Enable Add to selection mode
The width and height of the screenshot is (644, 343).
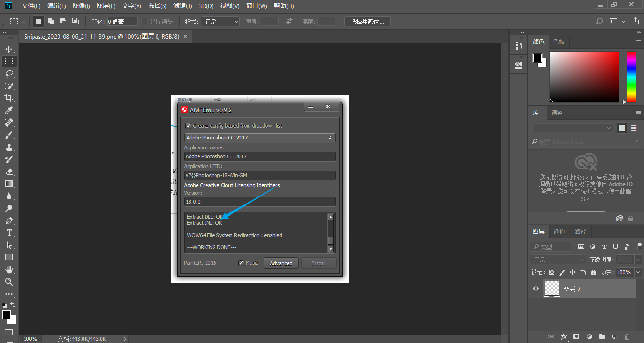[x=51, y=21]
